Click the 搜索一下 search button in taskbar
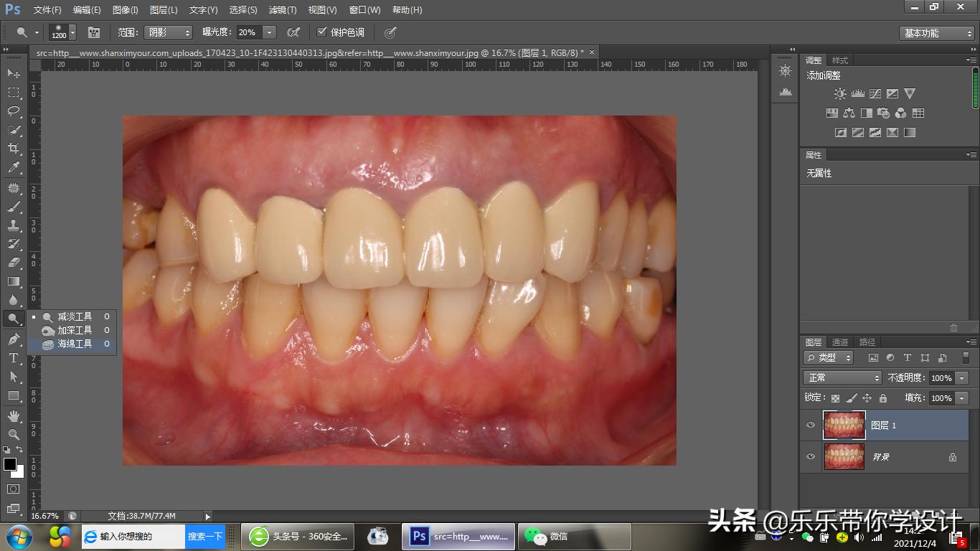Screen dimensions: 980x551 pyautogui.click(x=205, y=537)
